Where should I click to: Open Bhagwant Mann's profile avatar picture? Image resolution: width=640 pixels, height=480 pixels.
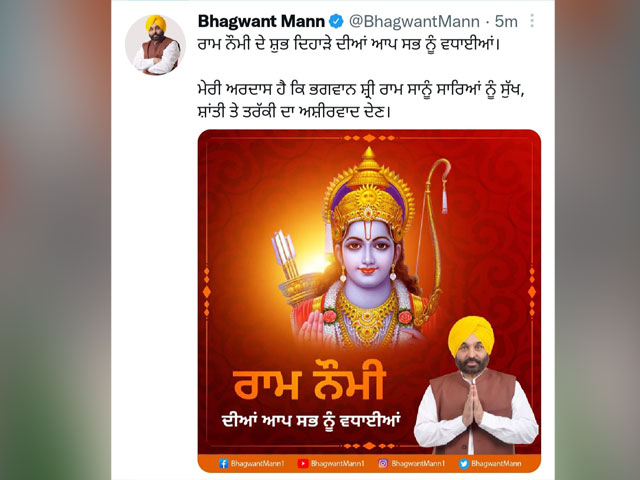coord(156,45)
